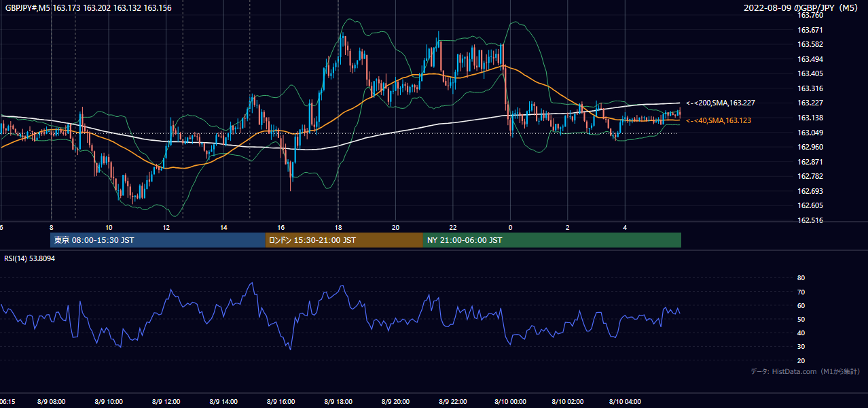Click price axis label 163.671
The height and width of the screenshot is (408, 868).
click(810, 30)
